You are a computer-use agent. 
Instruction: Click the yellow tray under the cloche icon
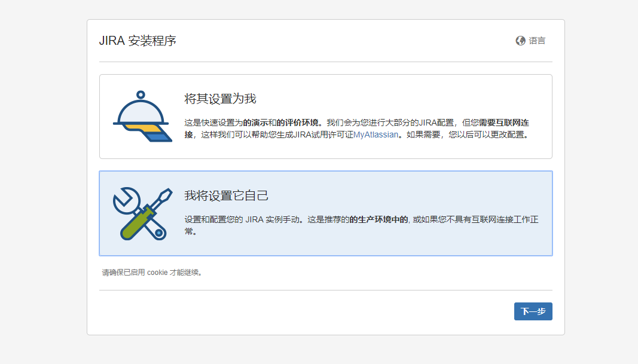click(x=144, y=127)
